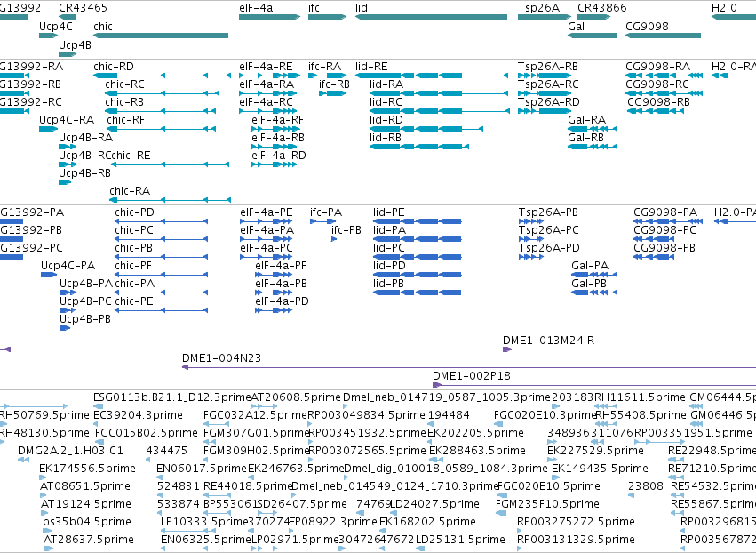The width and height of the screenshot is (756, 553).
Task: Select the ifc-PA protein feature
Action: [323, 221]
